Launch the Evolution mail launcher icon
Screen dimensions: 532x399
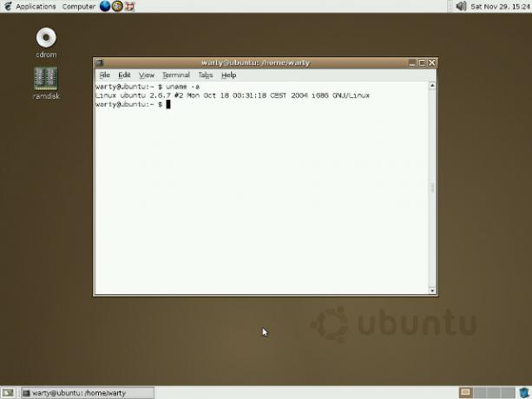pos(117,6)
